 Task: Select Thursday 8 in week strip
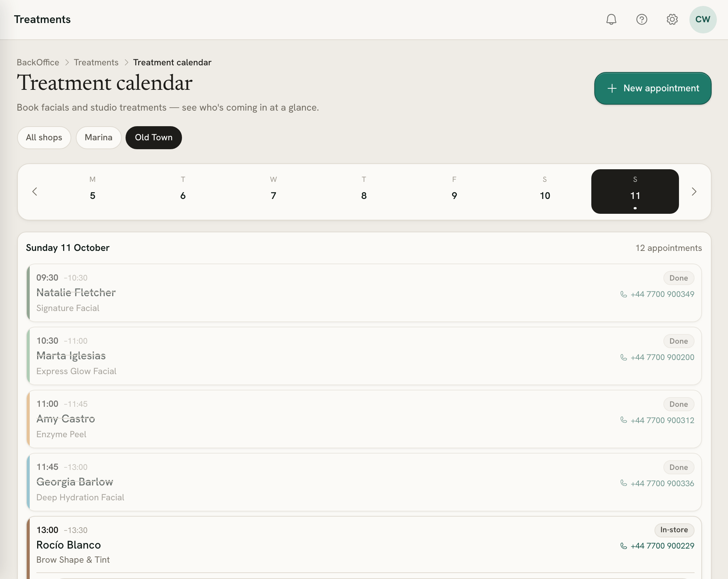coord(364,192)
